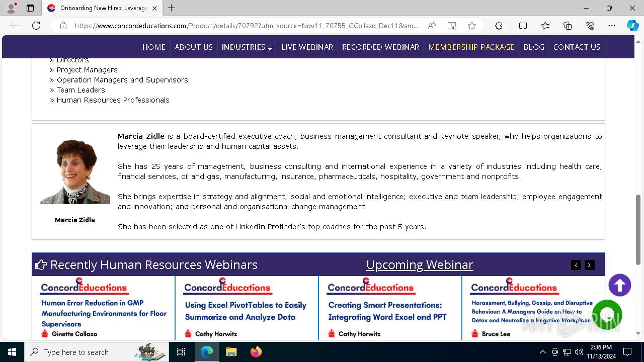The image size is (644, 362).
Task: Go to the HOME menu item
Action: click(154, 47)
